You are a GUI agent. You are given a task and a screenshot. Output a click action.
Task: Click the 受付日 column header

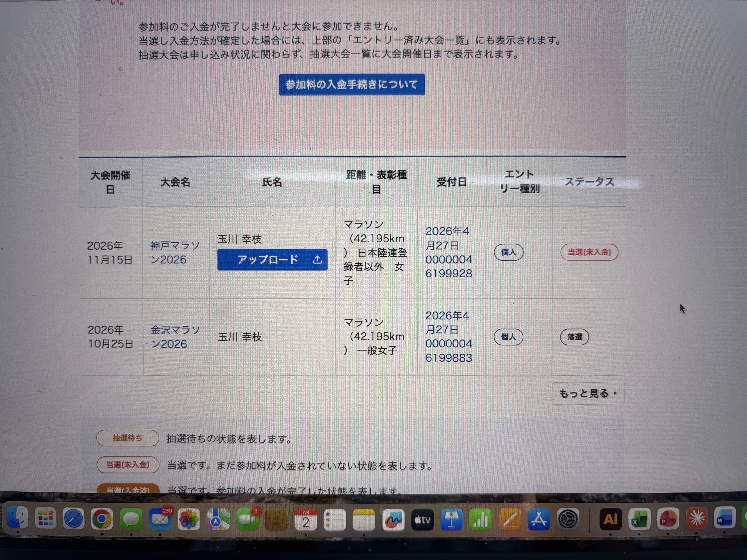click(x=451, y=182)
